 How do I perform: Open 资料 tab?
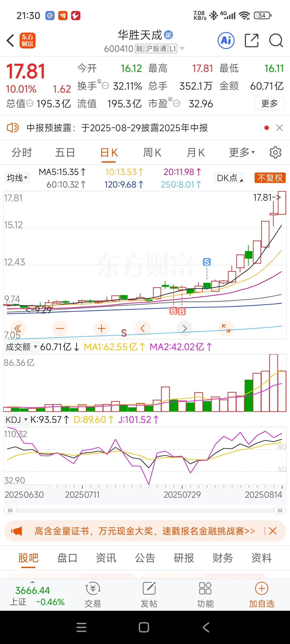click(262, 558)
